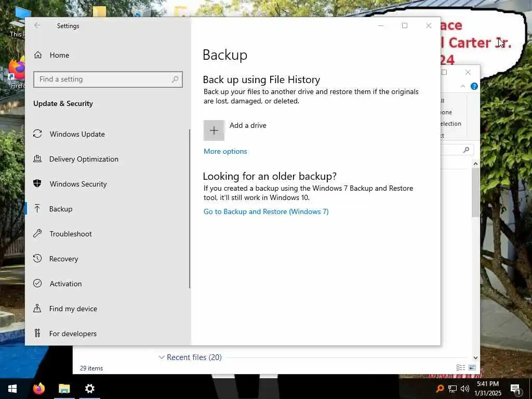Click the plus Add a drive button
The height and width of the screenshot is (399, 532).
[x=214, y=130]
